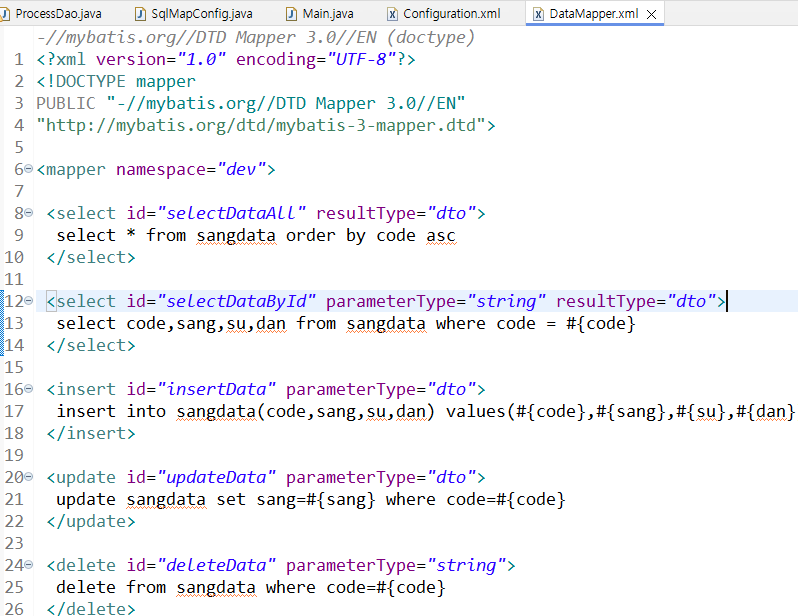The height and width of the screenshot is (616, 798).
Task: Click the "string" parameterType on line 24
Action: click(x=467, y=565)
